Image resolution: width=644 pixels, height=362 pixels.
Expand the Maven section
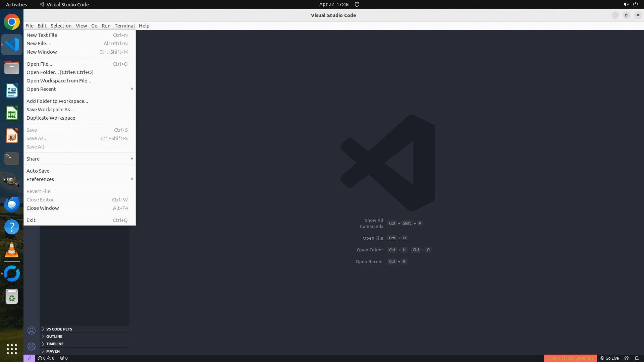(x=53, y=351)
